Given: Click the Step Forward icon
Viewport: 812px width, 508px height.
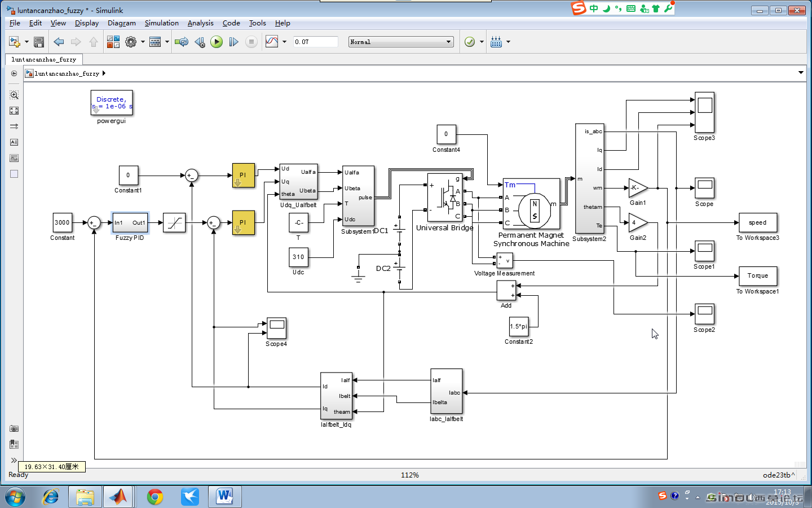Looking at the screenshot, I should click(233, 42).
